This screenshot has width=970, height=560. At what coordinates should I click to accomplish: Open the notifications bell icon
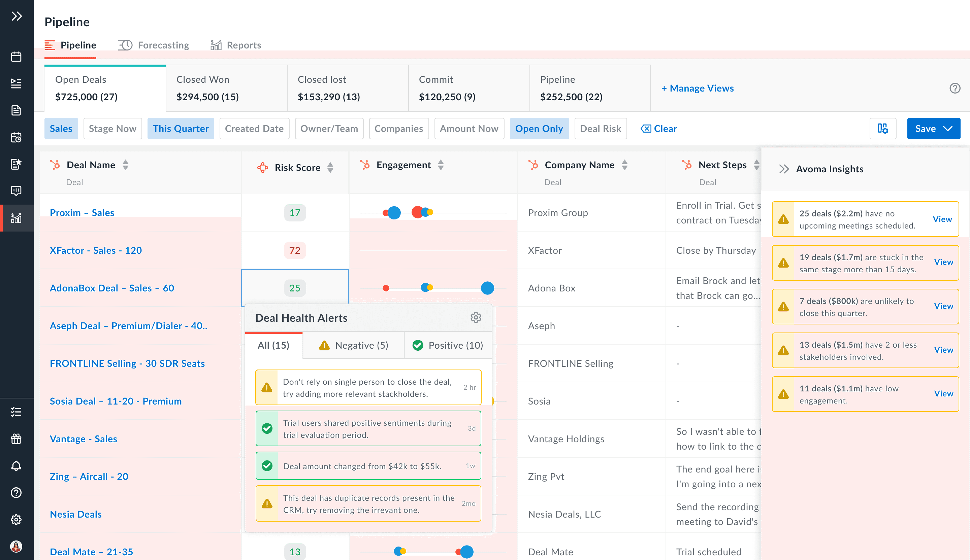point(16,466)
